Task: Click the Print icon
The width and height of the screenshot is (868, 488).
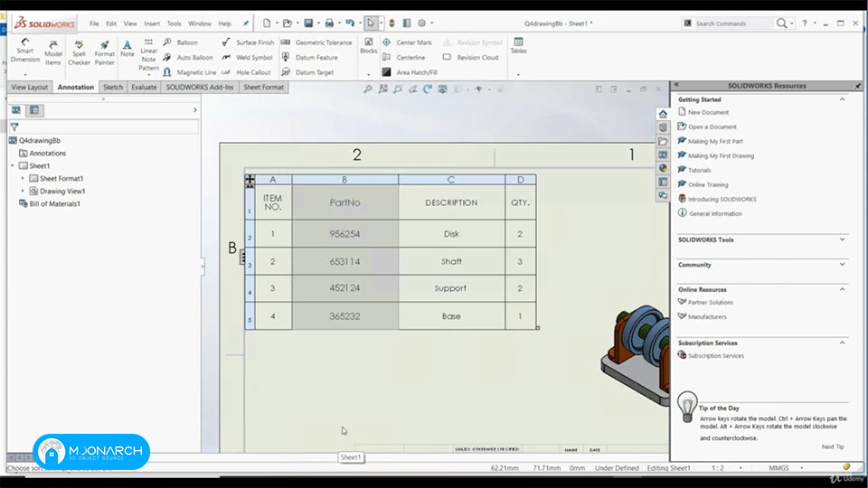Action: point(329,23)
